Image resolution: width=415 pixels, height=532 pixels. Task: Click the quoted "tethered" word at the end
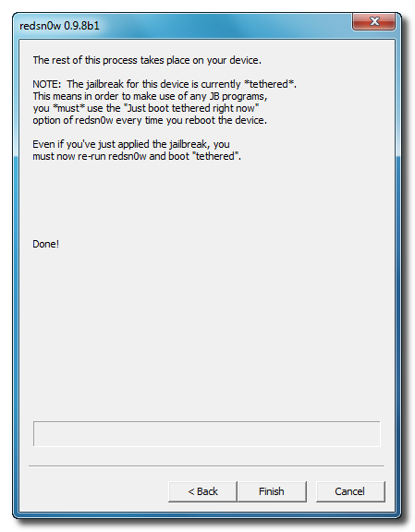pyautogui.click(x=216, y=156)
